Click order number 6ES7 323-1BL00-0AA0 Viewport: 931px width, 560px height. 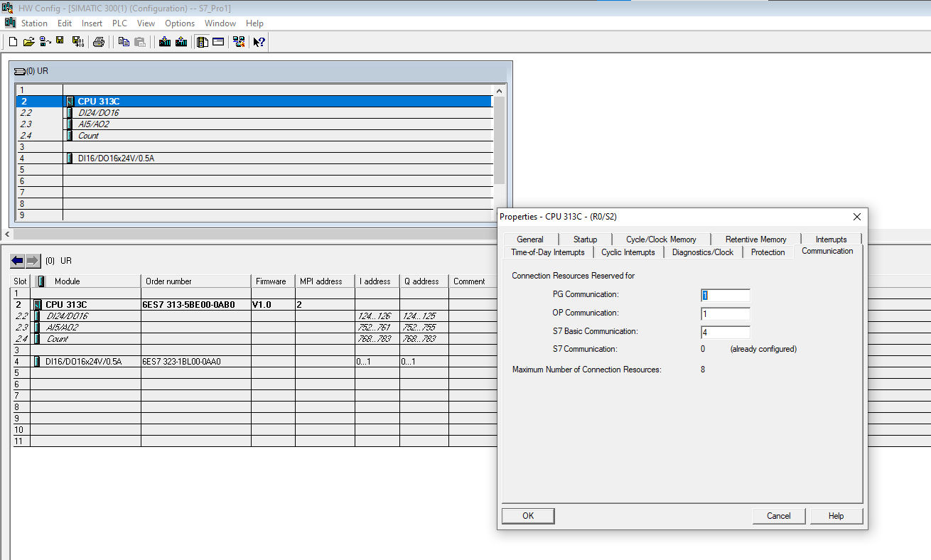[182, 362]
